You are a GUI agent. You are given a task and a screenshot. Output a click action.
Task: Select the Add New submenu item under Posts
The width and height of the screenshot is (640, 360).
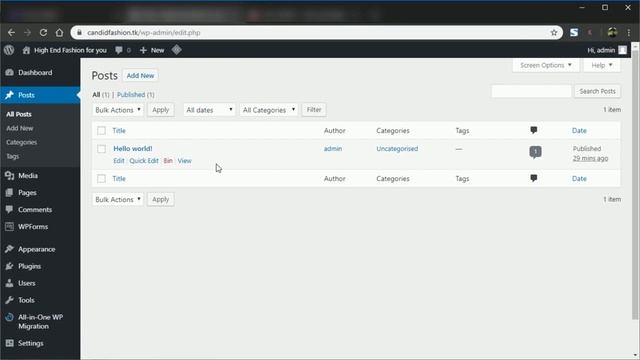pyautogui.click(x=20, y=128)
